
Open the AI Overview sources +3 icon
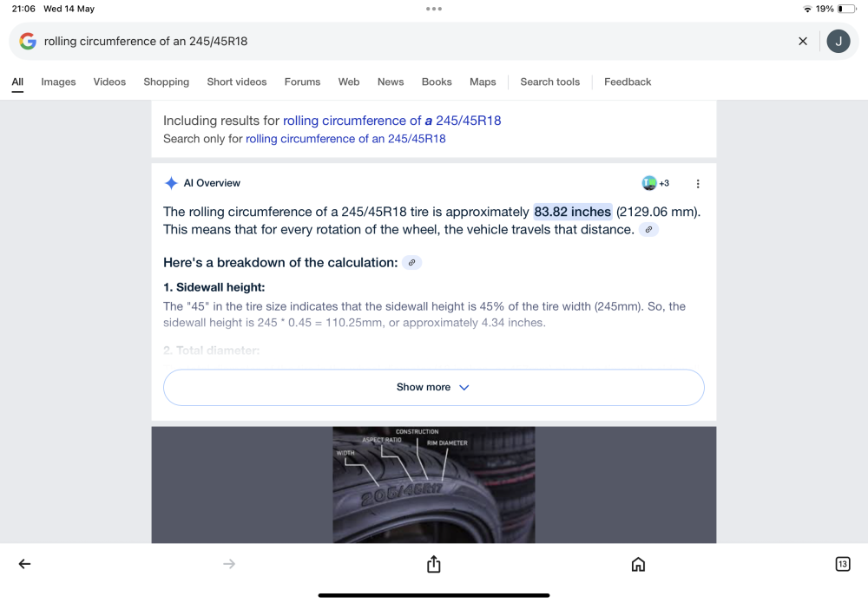655,183
